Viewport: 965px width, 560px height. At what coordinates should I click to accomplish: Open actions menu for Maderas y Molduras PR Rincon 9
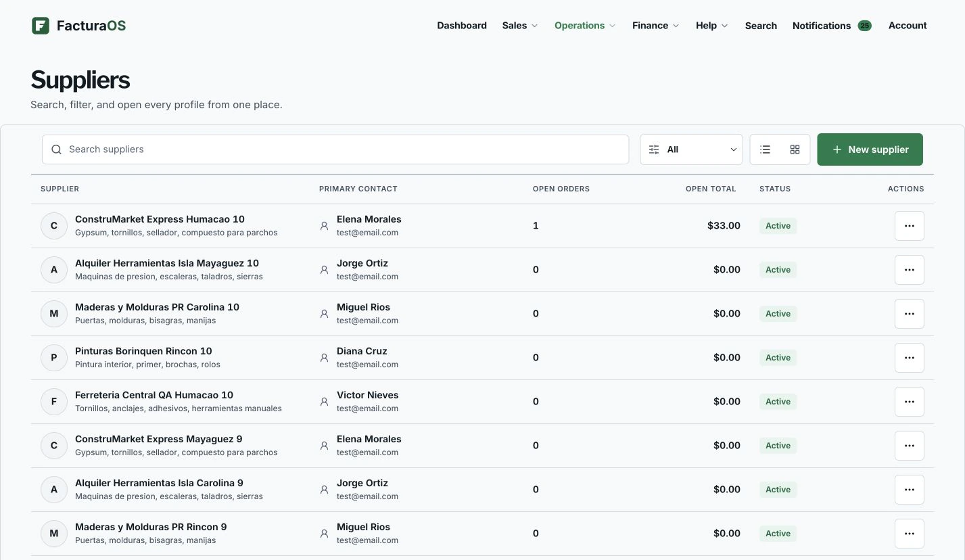[x=909, y=534]
